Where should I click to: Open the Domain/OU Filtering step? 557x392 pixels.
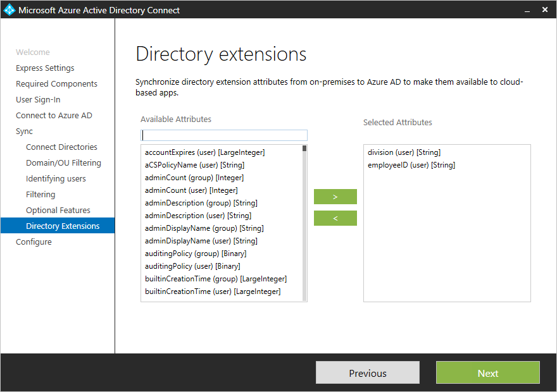[63, 162]
